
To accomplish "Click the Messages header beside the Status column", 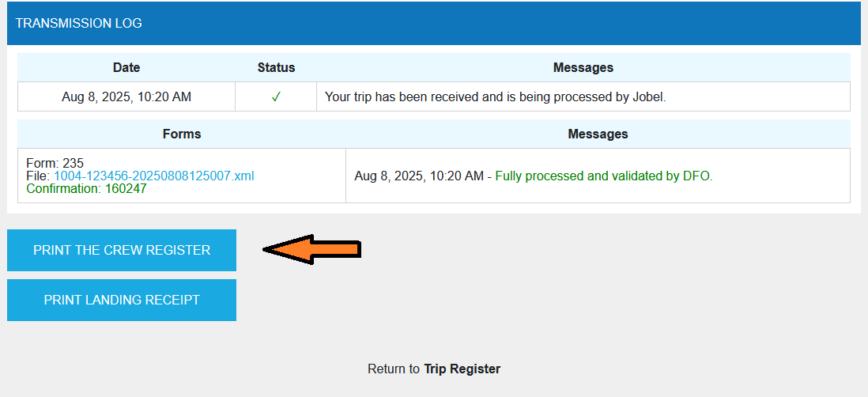I will (583, 67).
